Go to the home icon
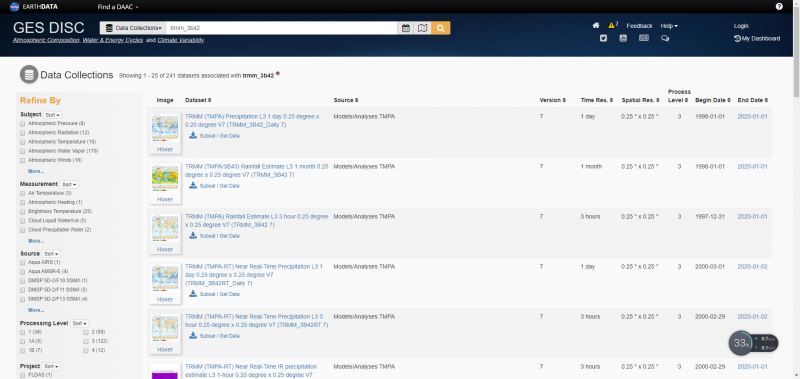 (x=595, y=26)
